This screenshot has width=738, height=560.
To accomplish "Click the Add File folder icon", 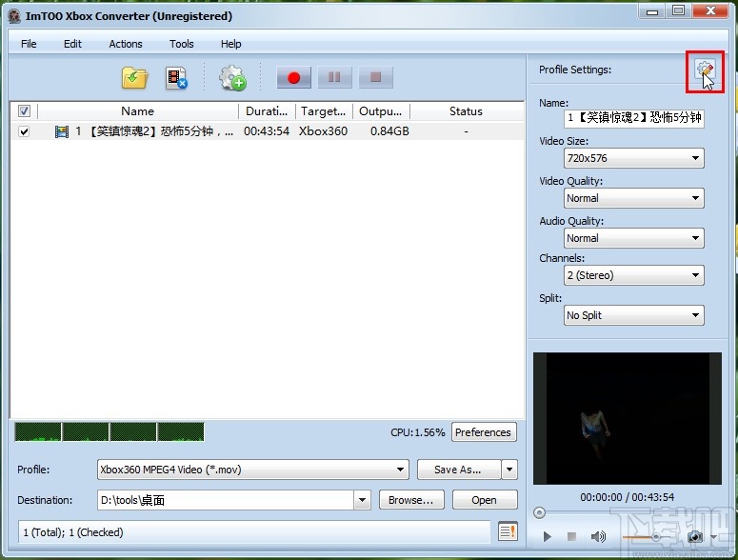I will [134, 78].
